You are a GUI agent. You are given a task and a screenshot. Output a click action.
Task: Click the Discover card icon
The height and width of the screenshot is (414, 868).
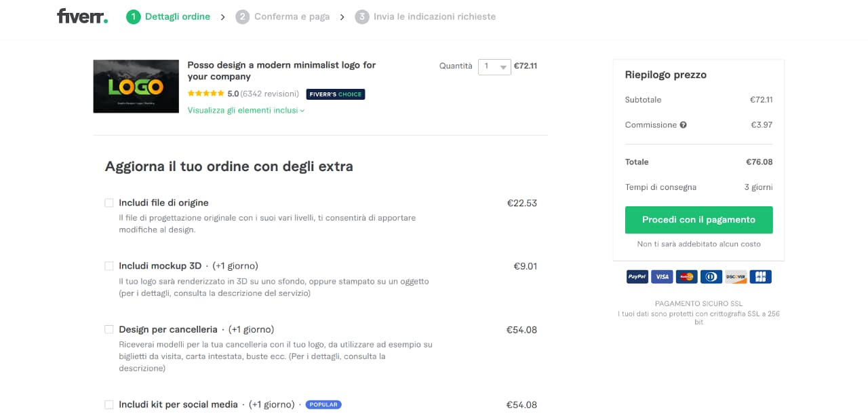(x=736, y=277)
